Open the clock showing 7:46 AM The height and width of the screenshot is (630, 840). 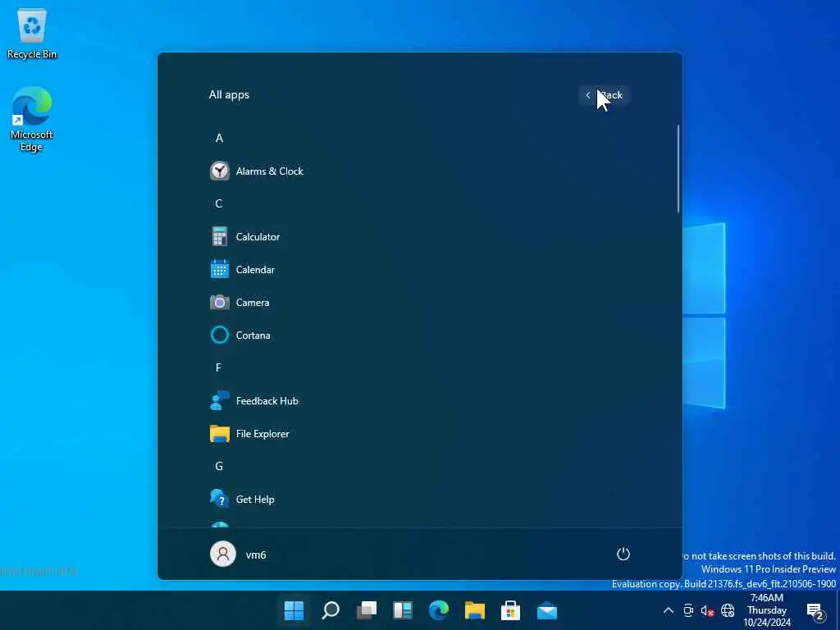tap(767, 610)
